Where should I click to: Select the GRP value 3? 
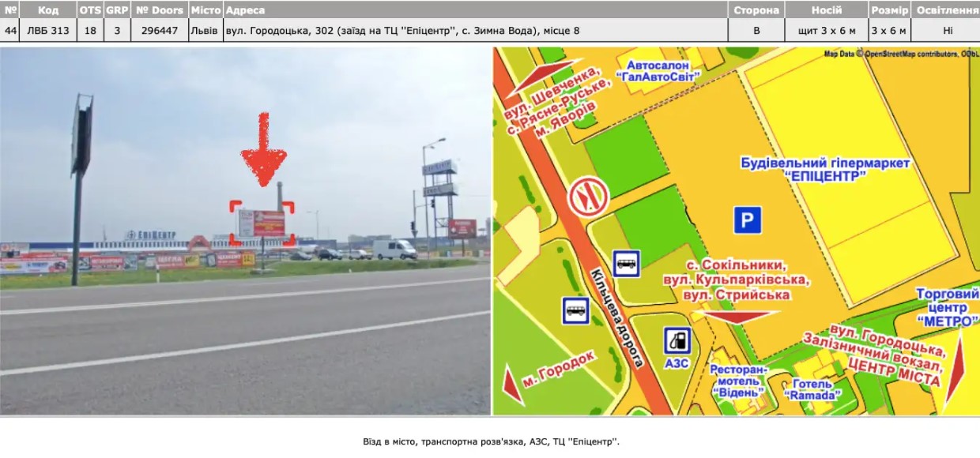(x=117, y=31)
